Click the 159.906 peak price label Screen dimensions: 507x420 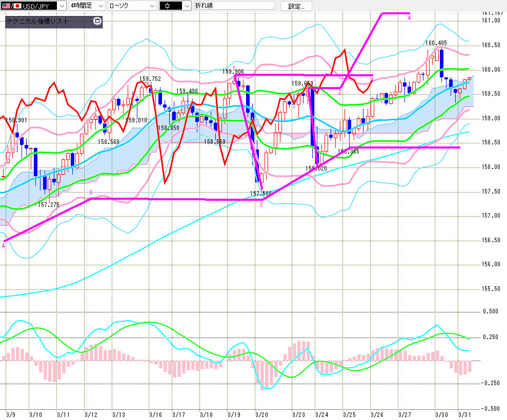coord(233,72)
